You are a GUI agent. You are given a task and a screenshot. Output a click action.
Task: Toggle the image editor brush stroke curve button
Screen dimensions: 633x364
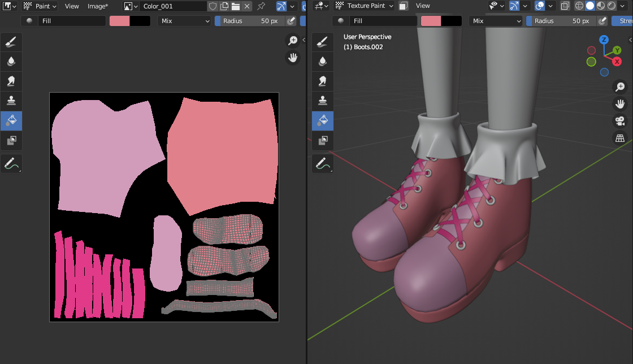tap(281, 6)
